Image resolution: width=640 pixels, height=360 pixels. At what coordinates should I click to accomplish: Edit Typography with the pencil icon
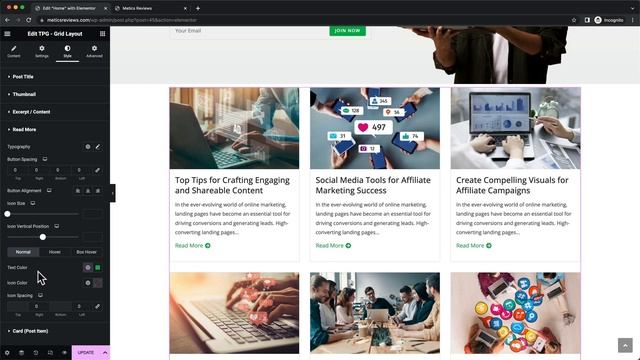coord(98,147)
